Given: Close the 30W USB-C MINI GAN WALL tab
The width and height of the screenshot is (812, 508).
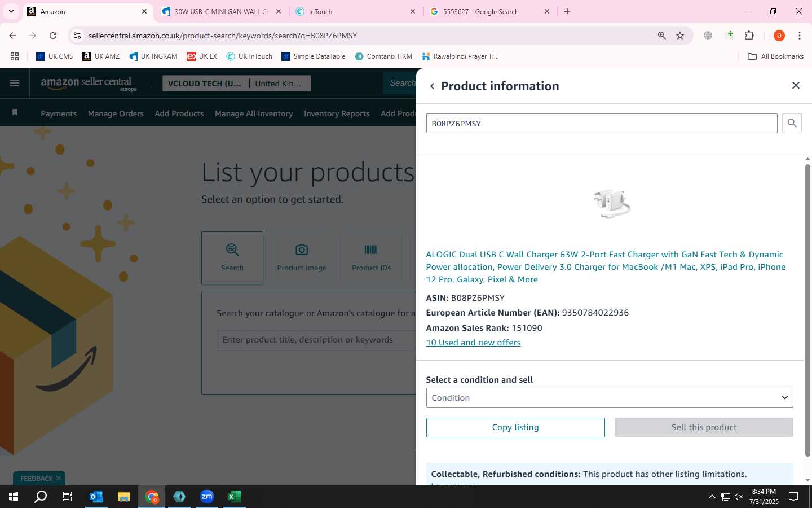Looking at the screenshot, I should point(279,11).
